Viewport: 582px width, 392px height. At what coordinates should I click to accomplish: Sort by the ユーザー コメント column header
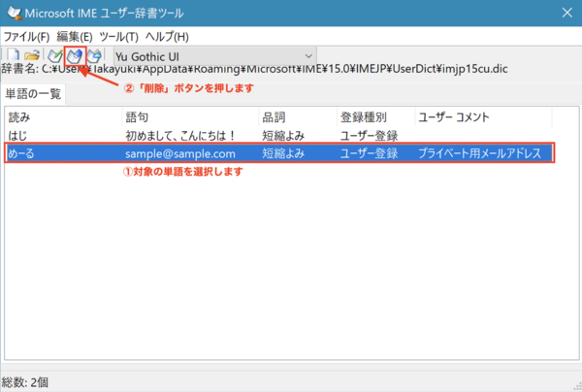coord(483,117)
